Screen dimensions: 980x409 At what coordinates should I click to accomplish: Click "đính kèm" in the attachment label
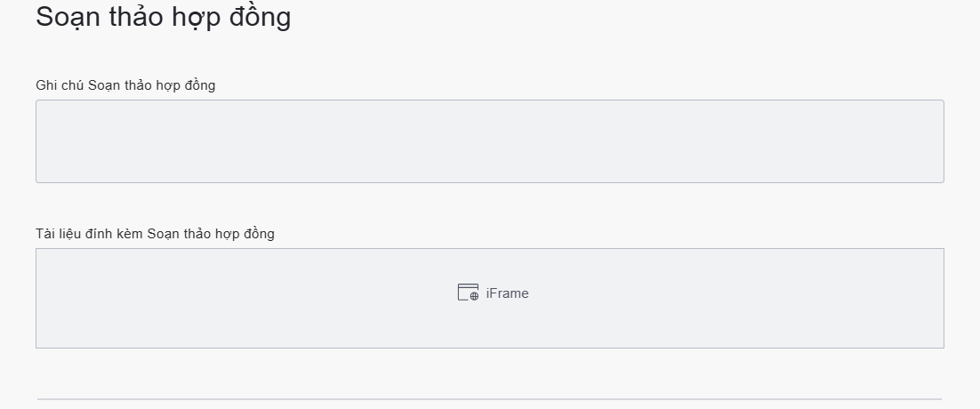117,234
